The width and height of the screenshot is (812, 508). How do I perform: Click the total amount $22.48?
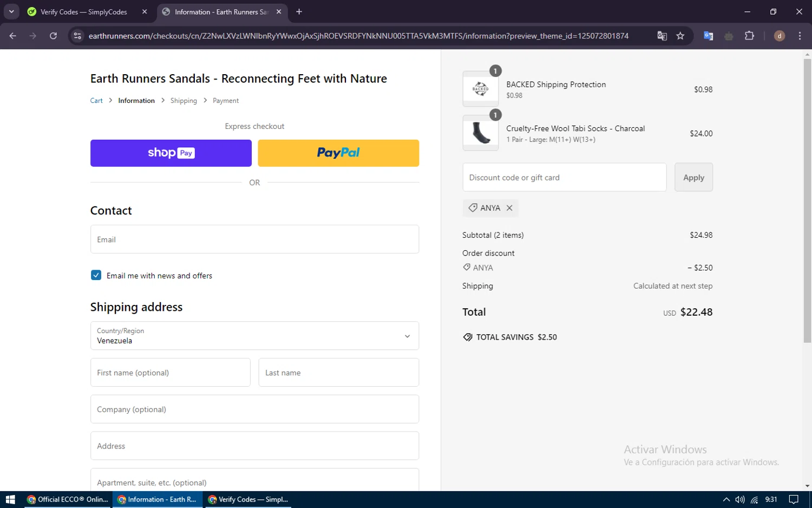(696, 312)
